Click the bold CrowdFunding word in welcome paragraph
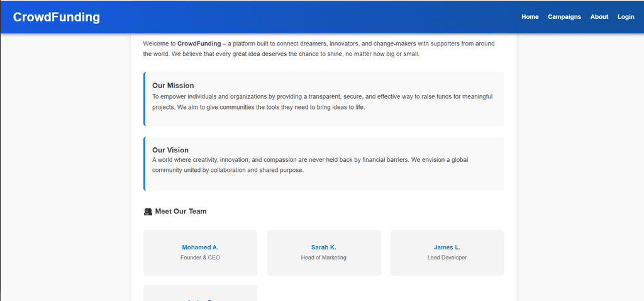 tap(199, 43)
